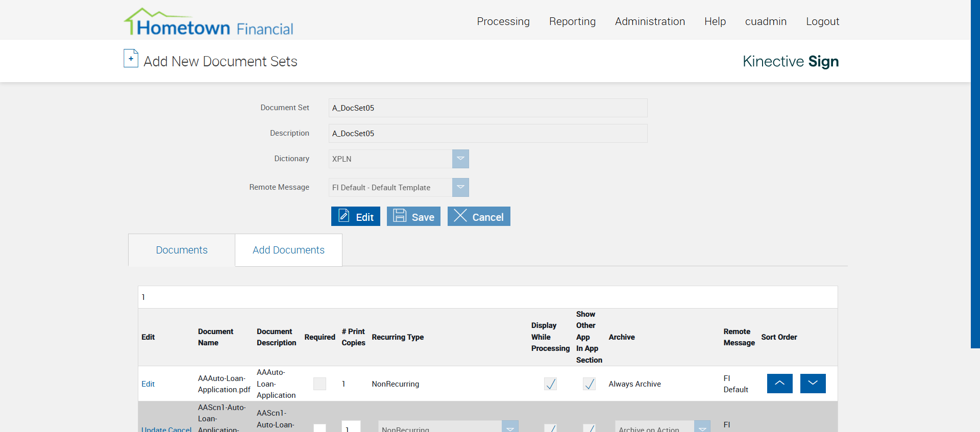Click the 'Description' field label
The width and height of the screenshot is (980, 432).
coord(289,133)
